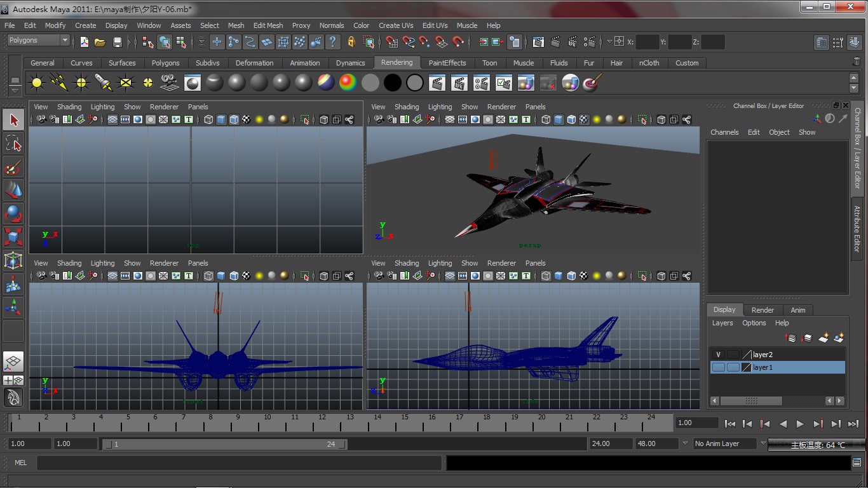Toggle layer2 display type box
This screenshot has width=868, height=488.
(x=733, y=355)
